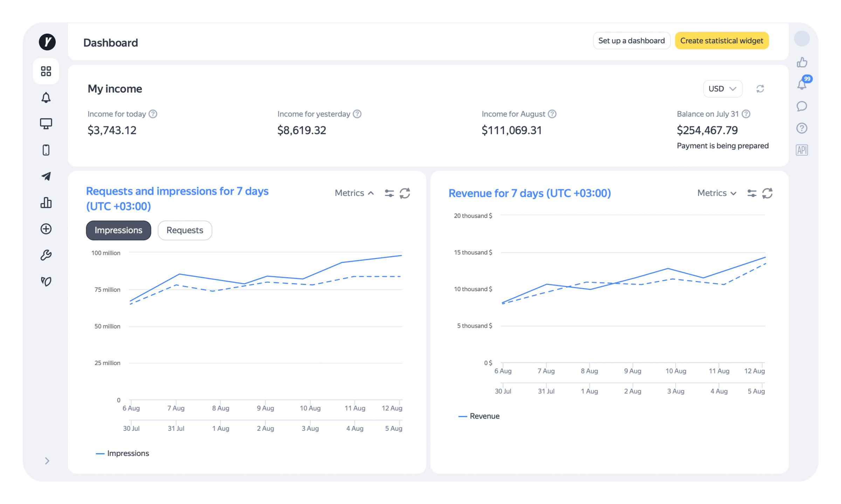The width and height of the screenshot is (841, 504).
Task: Expand the sidebar with the bottom arrow
Action: [x=47, y=461]
